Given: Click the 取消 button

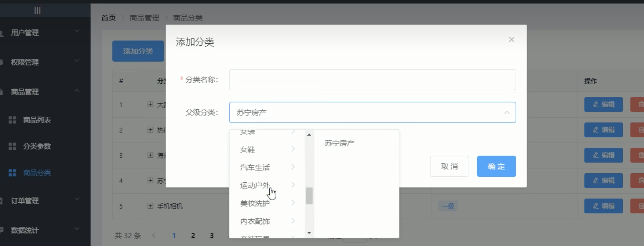Looking at the screenshot, I should 449,166.
